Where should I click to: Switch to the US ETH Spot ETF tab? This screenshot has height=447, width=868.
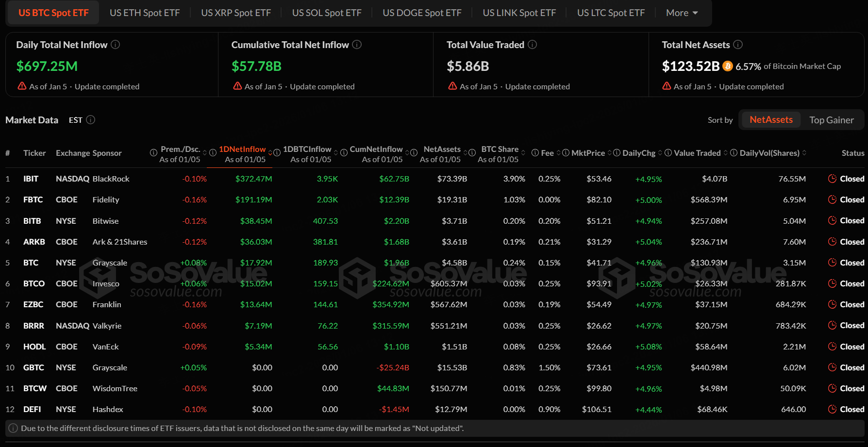(145, 13)
